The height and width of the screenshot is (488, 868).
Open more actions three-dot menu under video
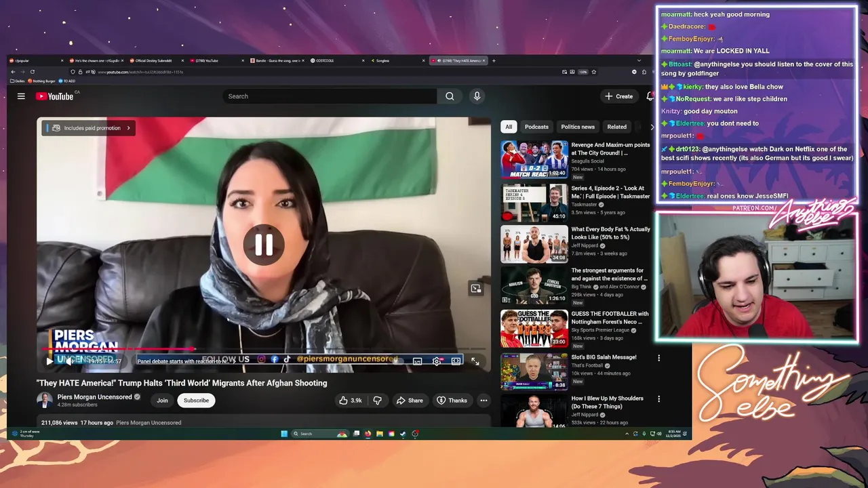point(484,401)
